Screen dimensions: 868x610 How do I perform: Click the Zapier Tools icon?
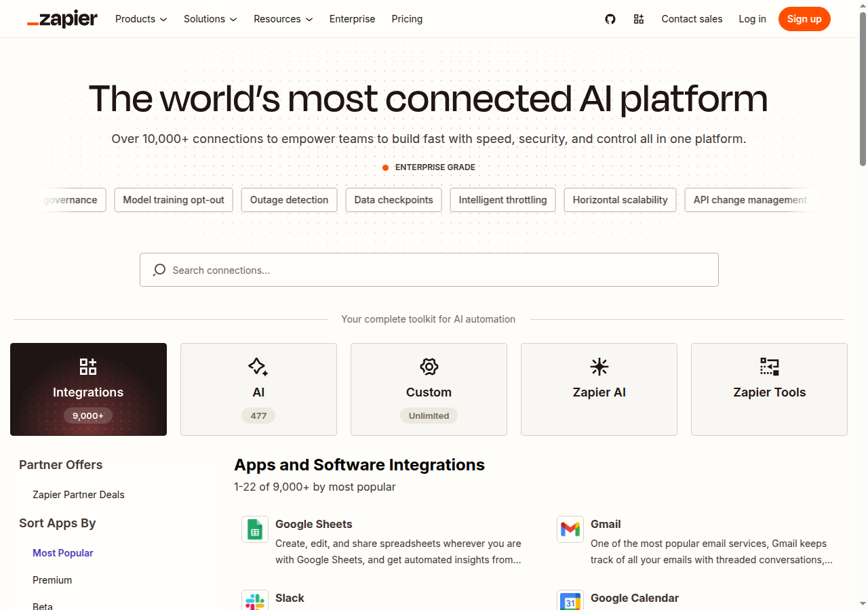click(x=769, y=367)
